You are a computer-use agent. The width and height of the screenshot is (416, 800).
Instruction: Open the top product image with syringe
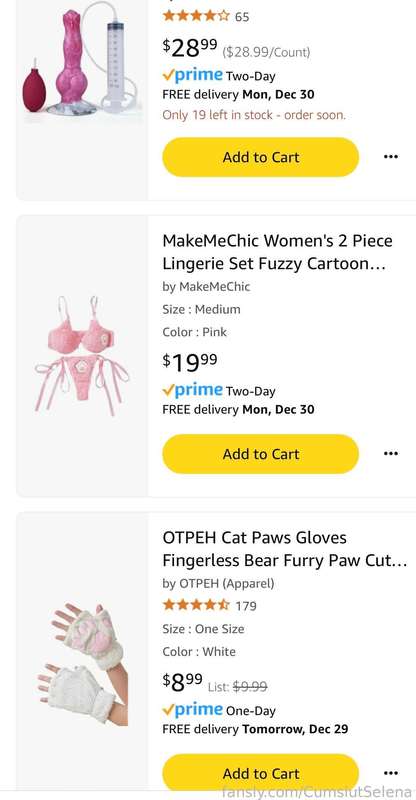82,61
